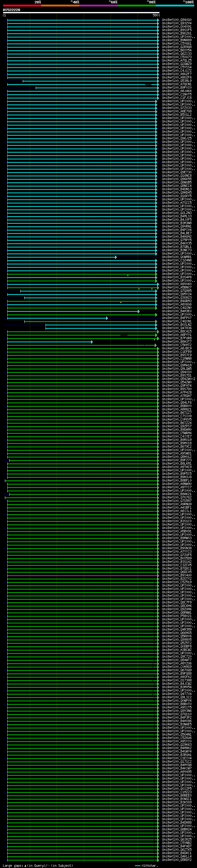The image size is (197, 868).
Task: Select the UniRef100_B9F0I0 label
Action: coord(176,88)
